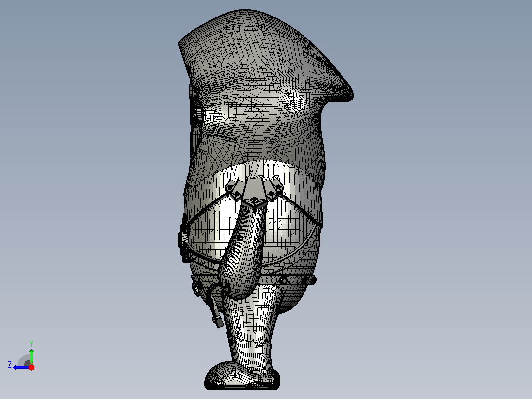Select the shoe of the 3D character model
This screenshot has width=532, height=399.
click(242, 376)
